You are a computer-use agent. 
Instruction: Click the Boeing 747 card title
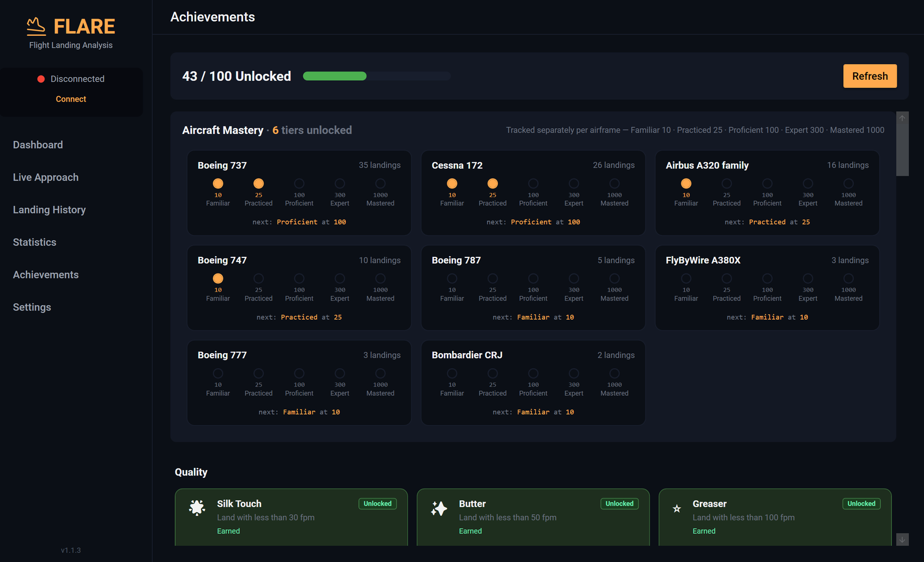[222, 260]
